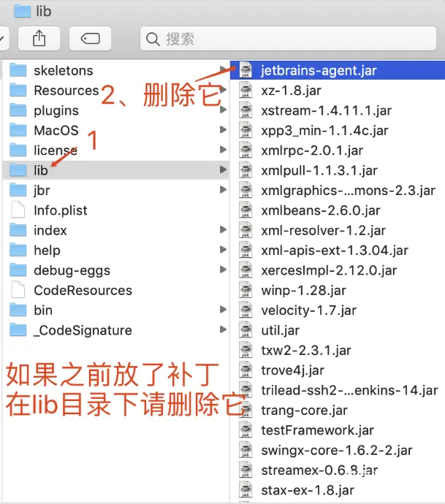Expand the help folder arrow
Screen dimensions: 445x504
[x=223, y=250]
